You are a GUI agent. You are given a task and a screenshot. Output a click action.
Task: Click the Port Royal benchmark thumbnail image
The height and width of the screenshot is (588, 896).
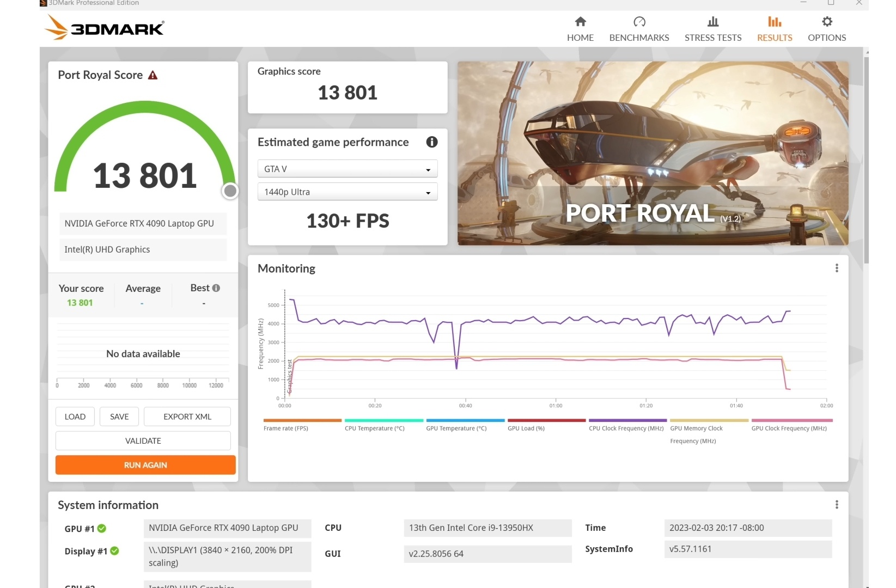(x=653, y=153)
